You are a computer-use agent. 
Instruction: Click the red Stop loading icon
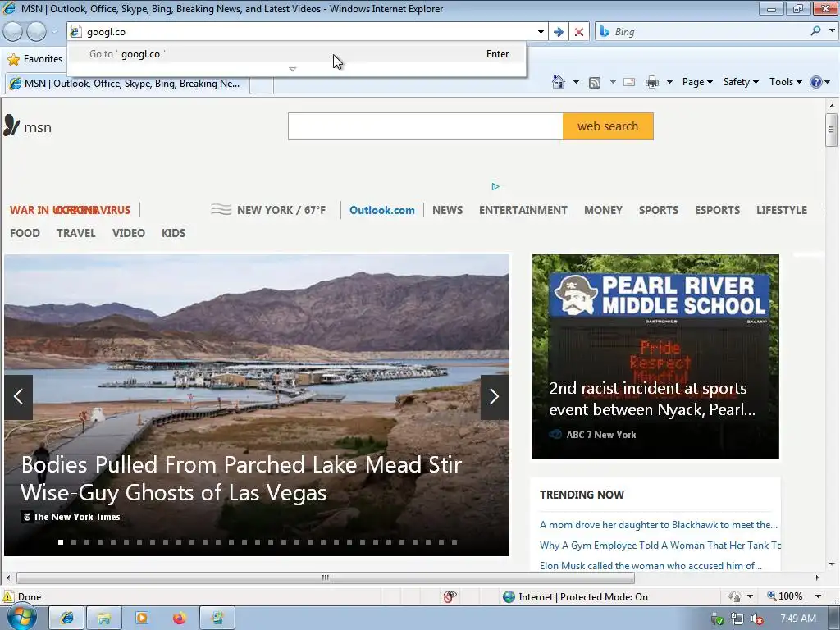click(578, 32)
